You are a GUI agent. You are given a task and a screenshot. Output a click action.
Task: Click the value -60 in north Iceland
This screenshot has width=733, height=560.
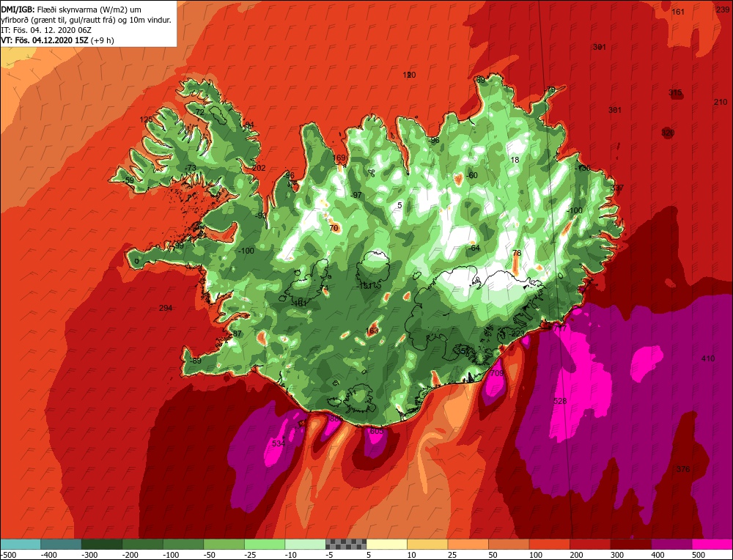coord(472,175)
